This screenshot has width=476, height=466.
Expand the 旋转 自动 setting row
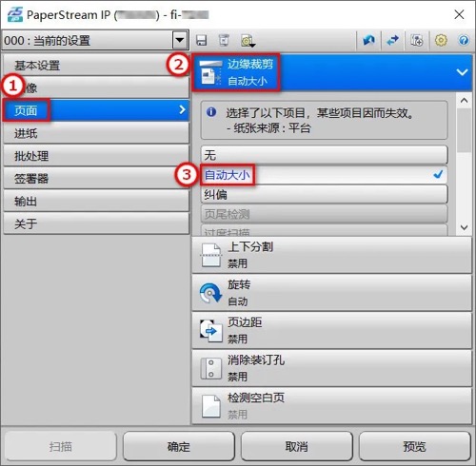(331, 293)
